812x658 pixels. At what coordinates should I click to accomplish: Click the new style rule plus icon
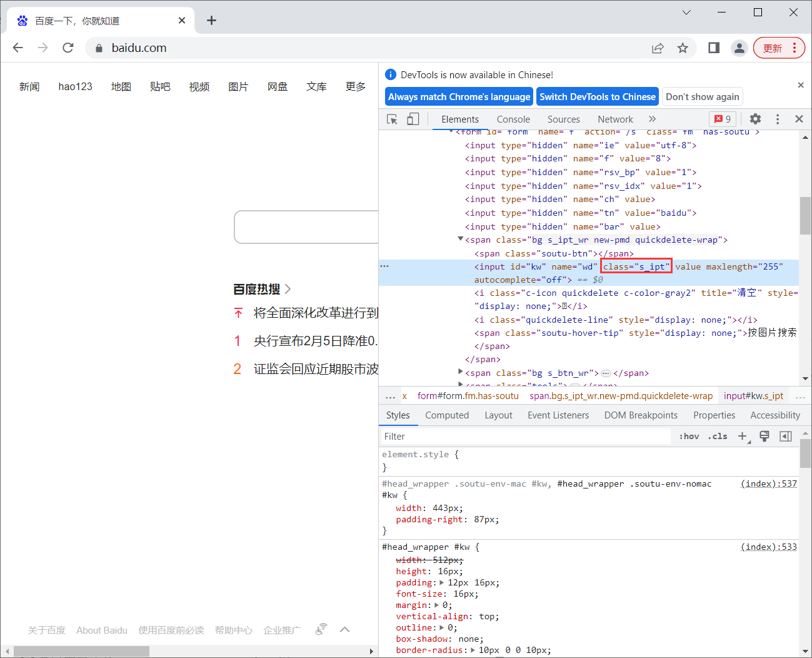click(743, 436)
